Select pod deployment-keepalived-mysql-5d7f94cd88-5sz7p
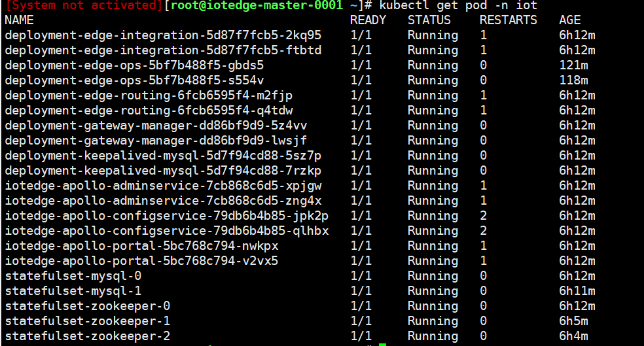This screenshot has width=644, height=346. [163, 156]
